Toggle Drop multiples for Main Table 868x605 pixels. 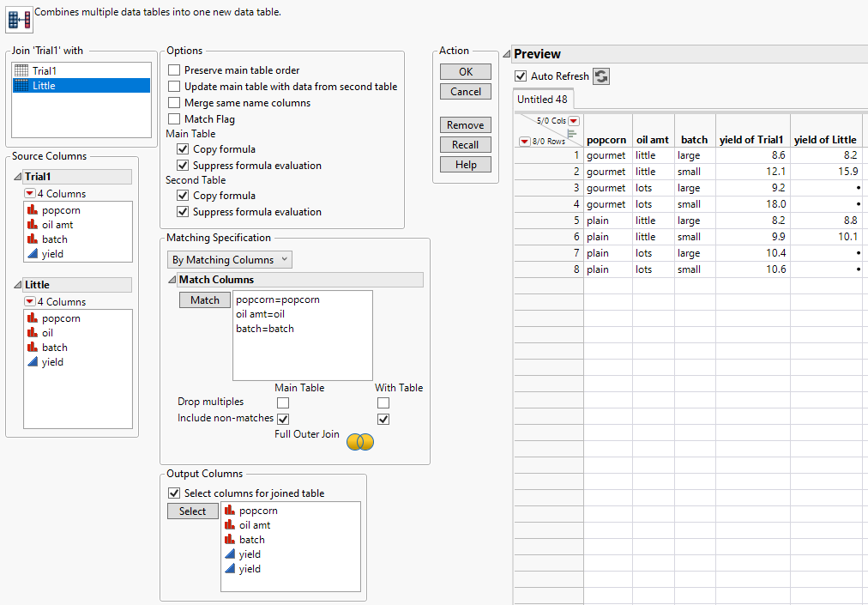pos(283,402)
